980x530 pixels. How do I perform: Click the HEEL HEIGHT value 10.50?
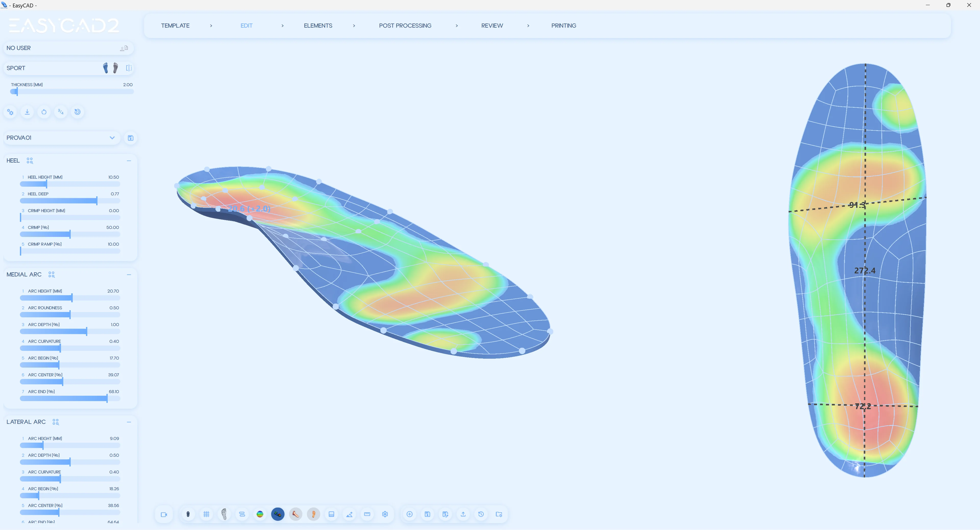click(x=113, y=177)
